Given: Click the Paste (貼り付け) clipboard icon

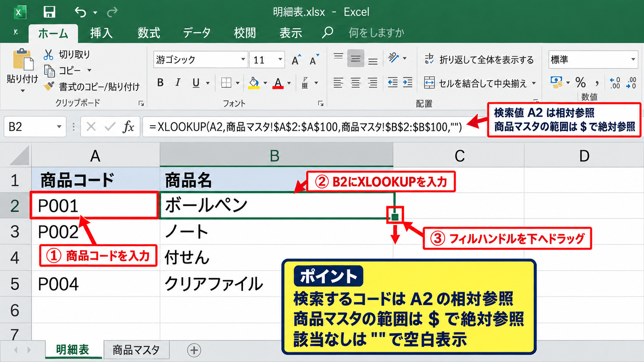Looking at the screenshot, I should [x=23, y=60].
